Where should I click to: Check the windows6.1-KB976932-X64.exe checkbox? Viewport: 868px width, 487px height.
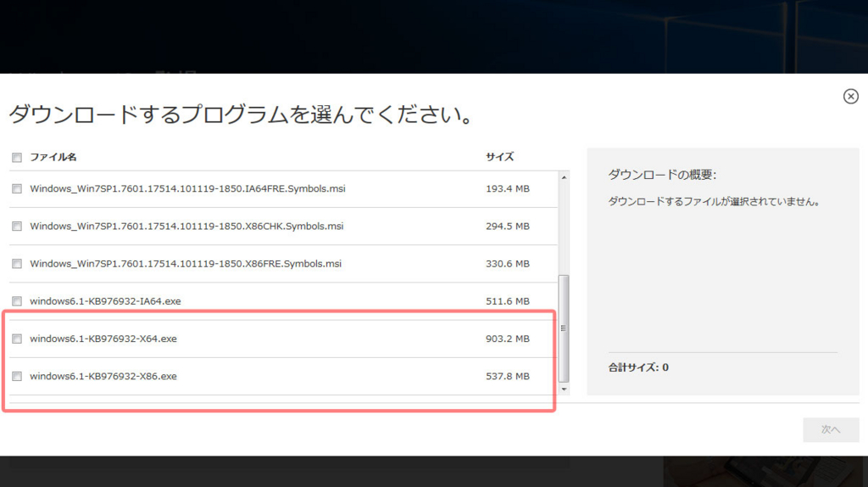(17, 339)
